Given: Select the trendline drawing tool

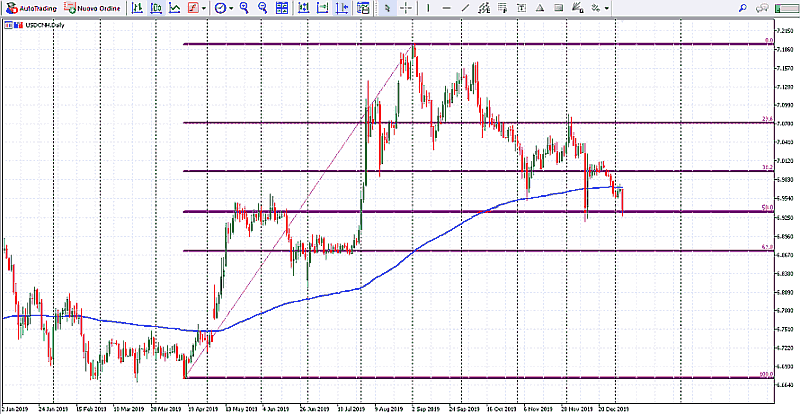Looking at the screenshot, I should click(465, 8).
